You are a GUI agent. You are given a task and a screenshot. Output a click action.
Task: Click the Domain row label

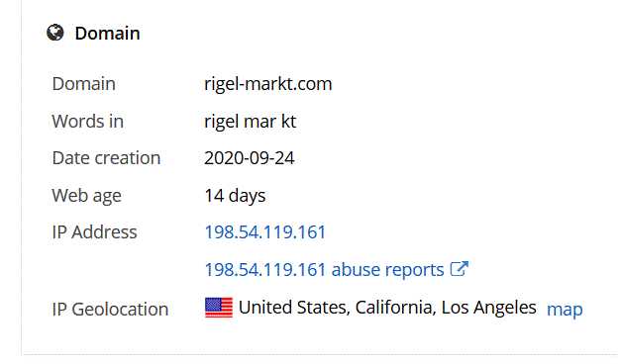[83, 84]
